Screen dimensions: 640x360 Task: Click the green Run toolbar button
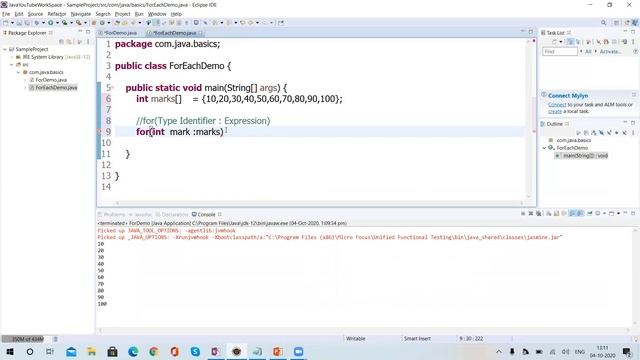51,23
